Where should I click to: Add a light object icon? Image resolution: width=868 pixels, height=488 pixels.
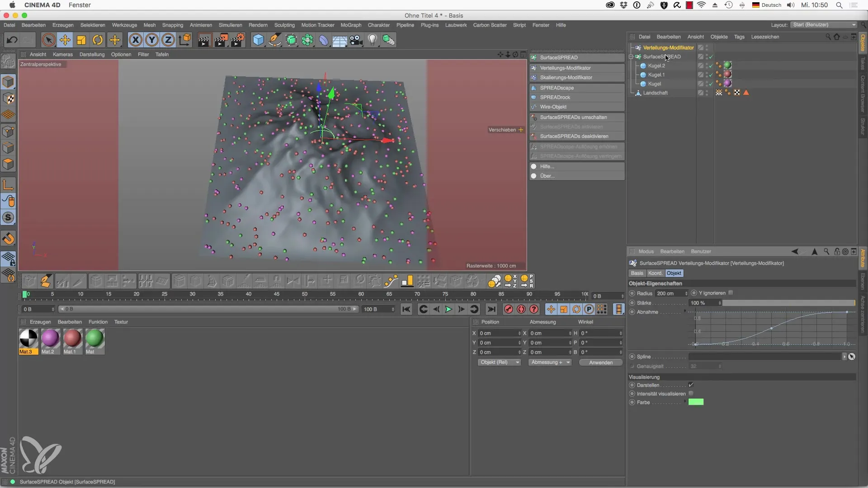click(x=373, y=40)
